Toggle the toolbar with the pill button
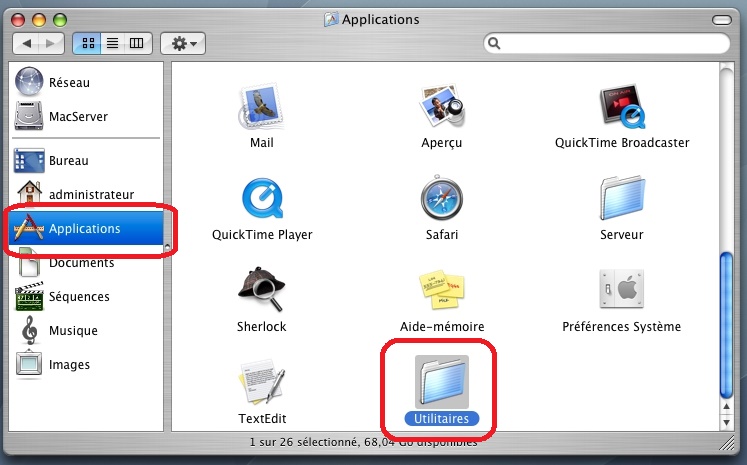Viewport: 747px width, 465px height. point(721,20)
